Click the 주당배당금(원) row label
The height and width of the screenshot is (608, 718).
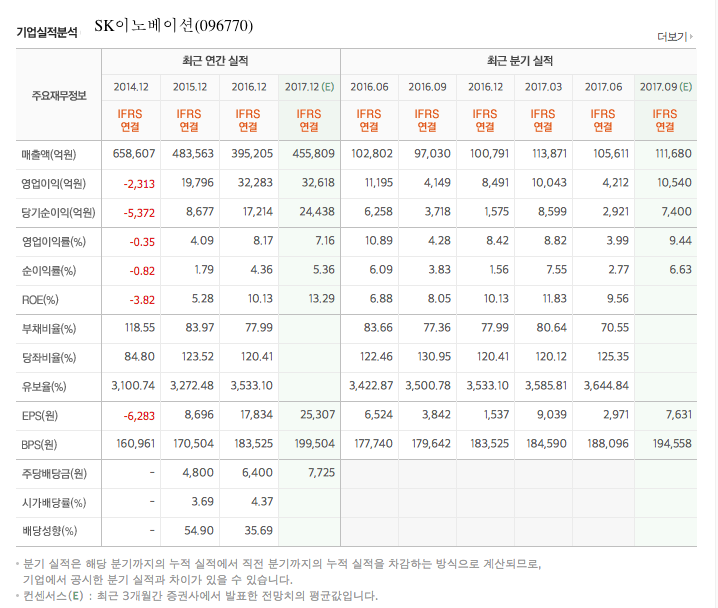[54, 473]
